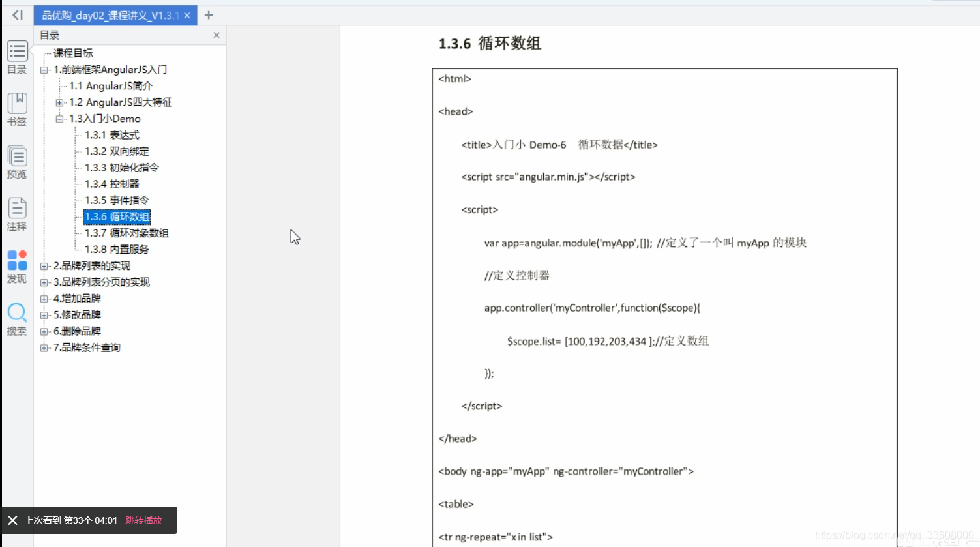Dismiss the last-watched notification popup

pos(12,520)
